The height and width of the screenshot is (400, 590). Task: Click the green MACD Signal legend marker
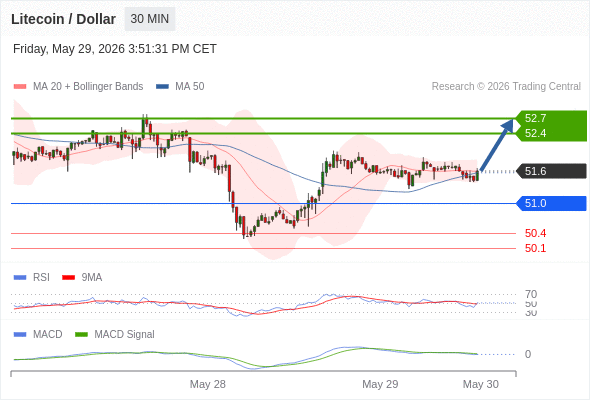[81, 335]
